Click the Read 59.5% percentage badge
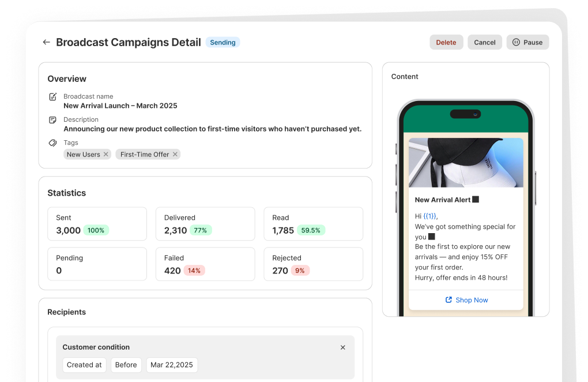 point(311,230)
